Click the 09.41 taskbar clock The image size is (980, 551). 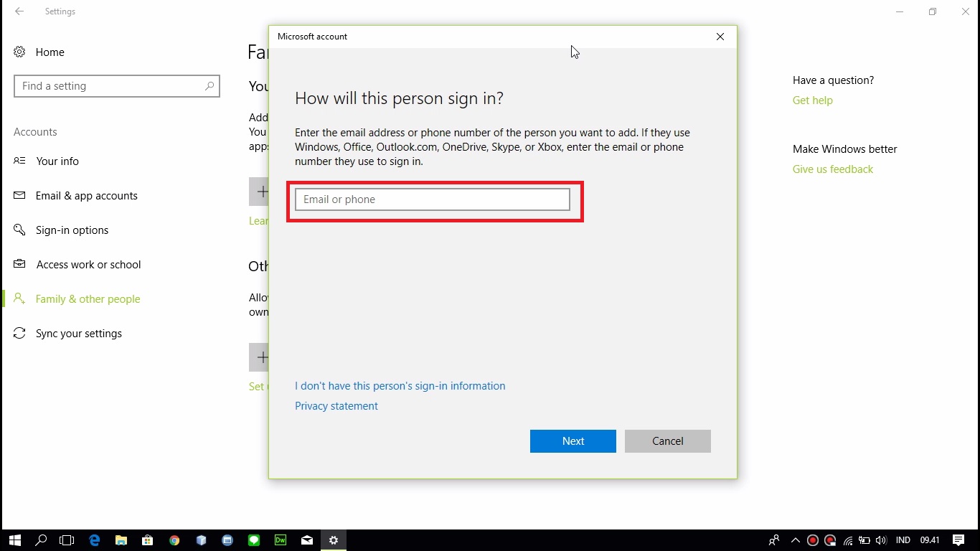click(x=930, y=540)
